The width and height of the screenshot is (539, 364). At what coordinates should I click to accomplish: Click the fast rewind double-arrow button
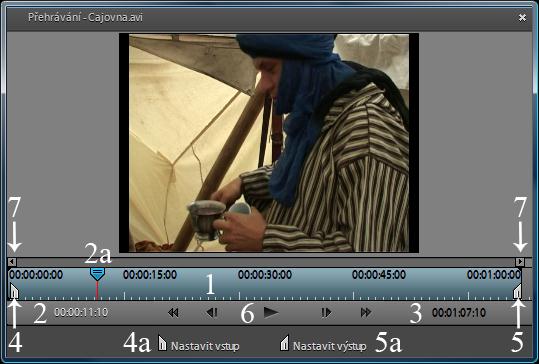point(173,312)
